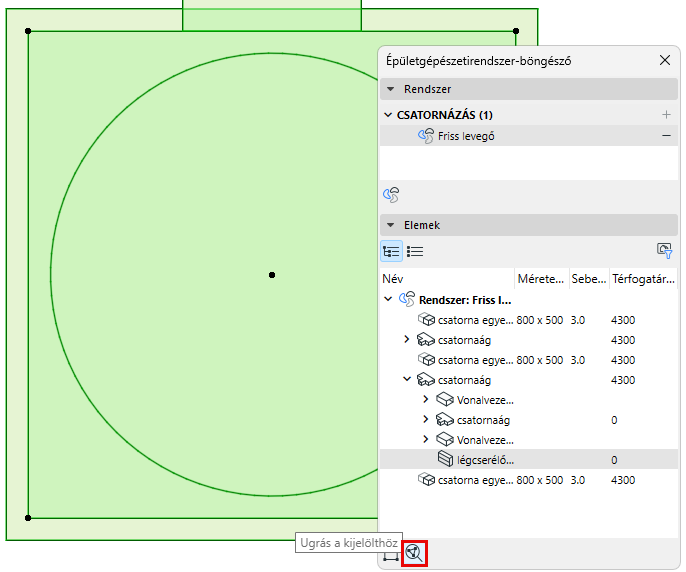
Task: Click the system icon below the system list
Action: tap(391, 195)
